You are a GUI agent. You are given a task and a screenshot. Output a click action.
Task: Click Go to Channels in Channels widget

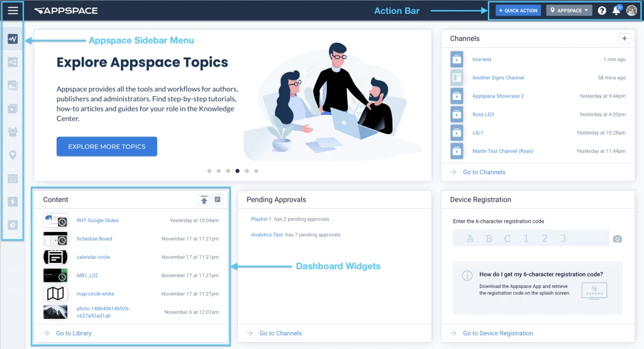pos(484,172)
